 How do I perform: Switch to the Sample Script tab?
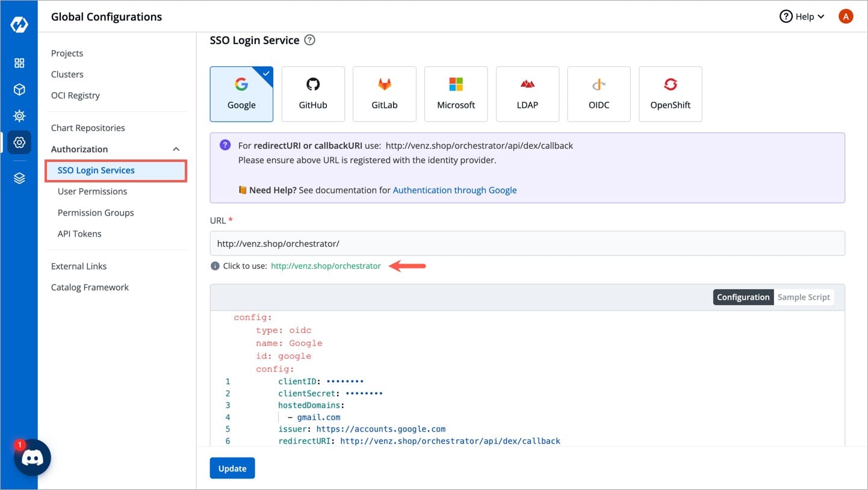point(803,297)
